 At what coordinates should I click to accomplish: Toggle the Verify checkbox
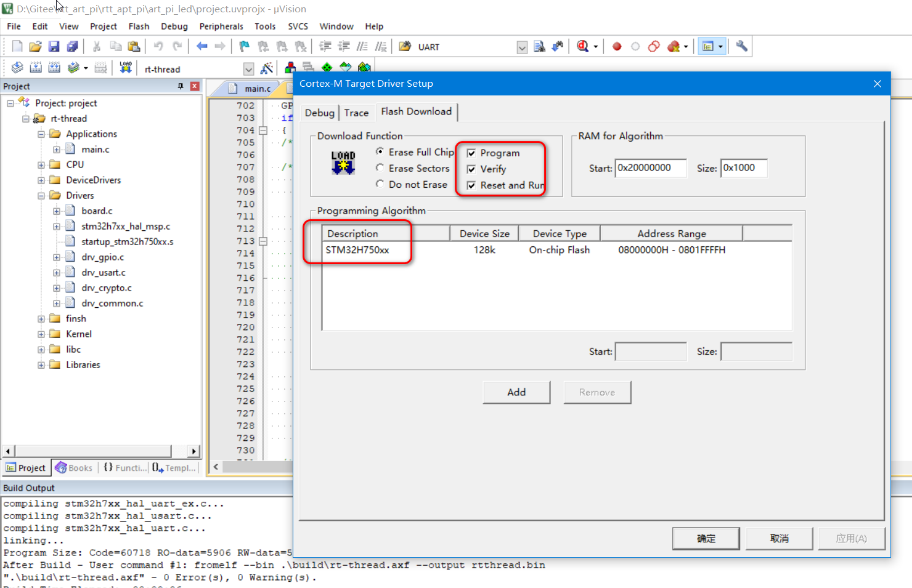[x=471, y=169]
